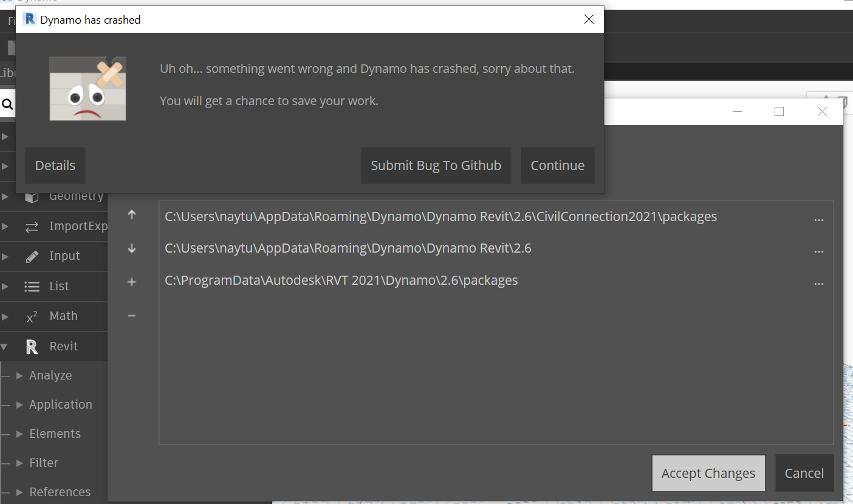Open the File menu
Viewport: 853px width, 504px height.
11,20
